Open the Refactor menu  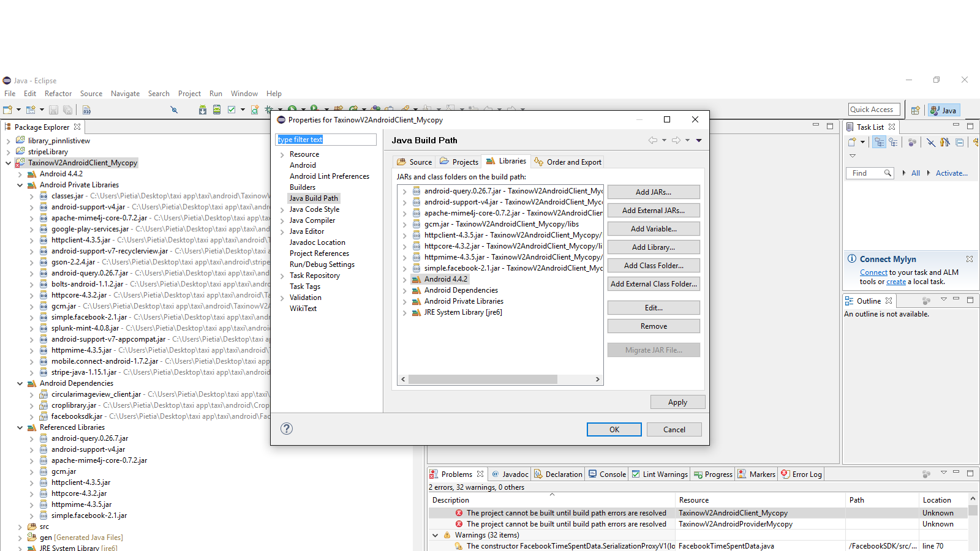point(58,94)
